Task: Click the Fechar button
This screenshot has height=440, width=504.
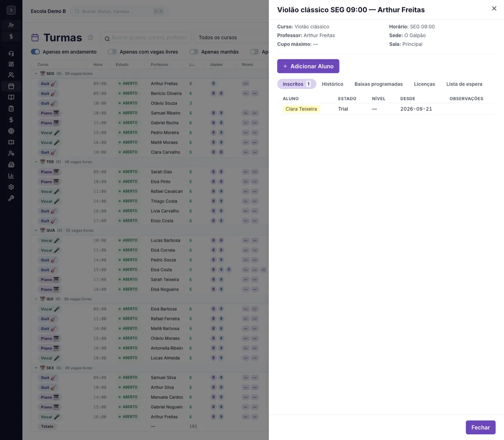Action: (x=481, y=427)
